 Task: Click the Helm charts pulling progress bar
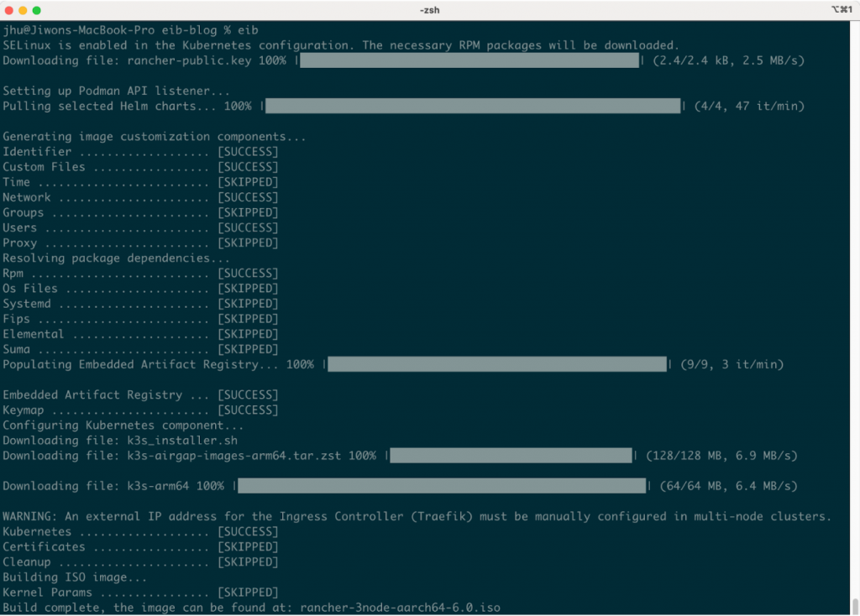coord(473,106)
